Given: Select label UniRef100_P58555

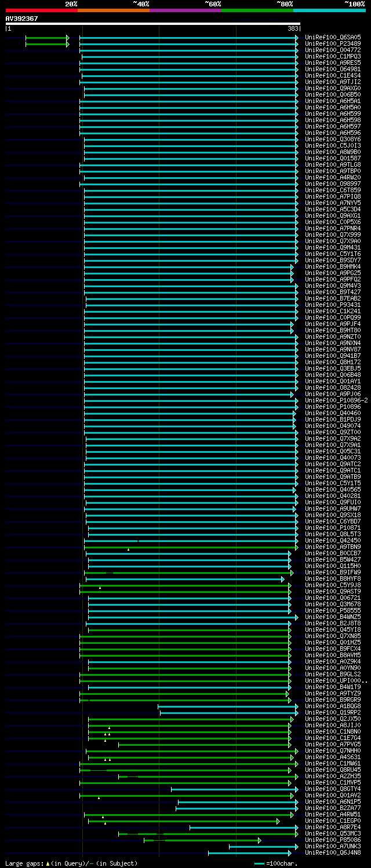Looking at the screenshot, I should tap(333, 611).
